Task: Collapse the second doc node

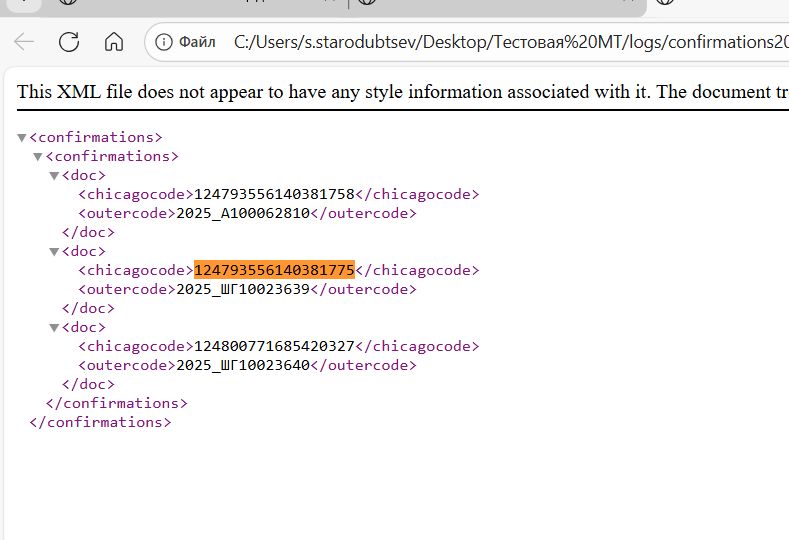Action: point(54,252)
